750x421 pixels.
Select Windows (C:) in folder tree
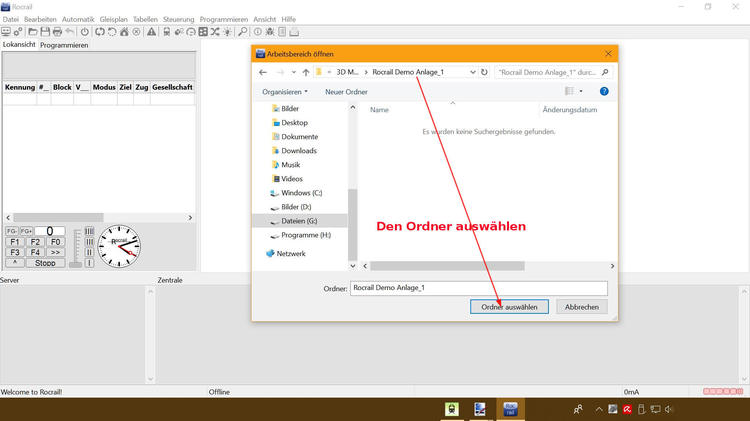pyautogui.click(x=301, y=193)
